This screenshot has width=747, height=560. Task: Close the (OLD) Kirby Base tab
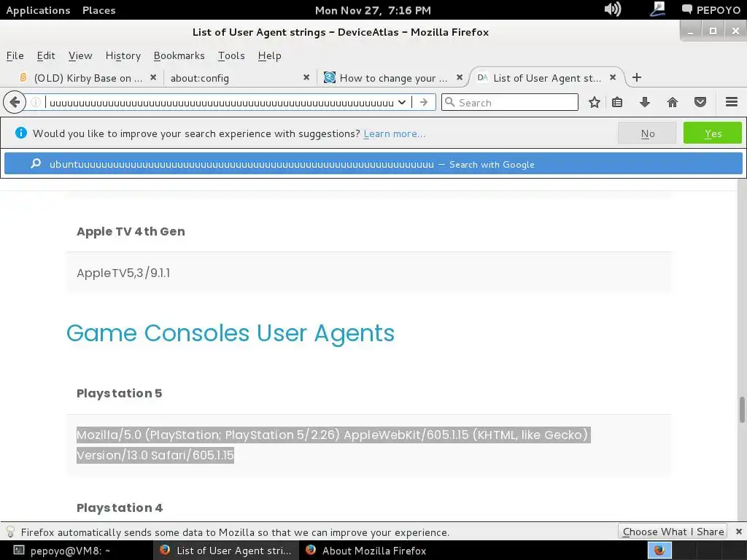coord(153,77)
